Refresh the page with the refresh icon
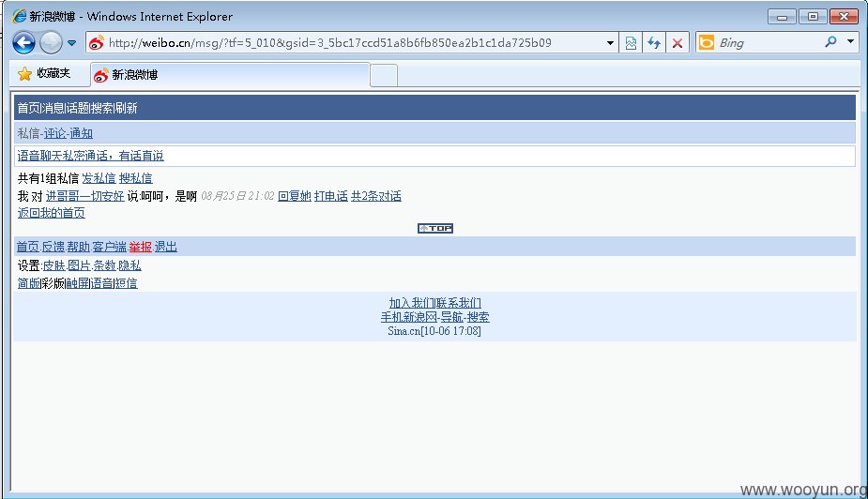Screen dimensions: 868x499 click(654, 43)
